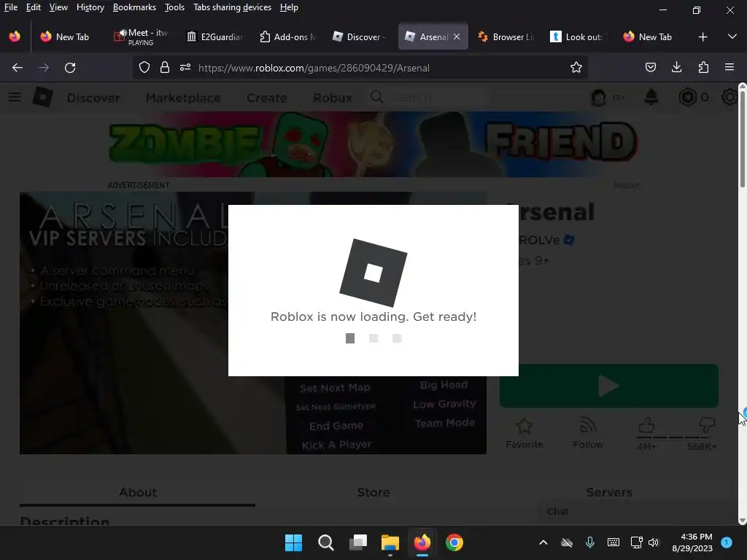Open the extensions puzzle icon
Image resolution: width=747 pixels, height=560 pixels.
pyautogui.click(x=703, y=68)
